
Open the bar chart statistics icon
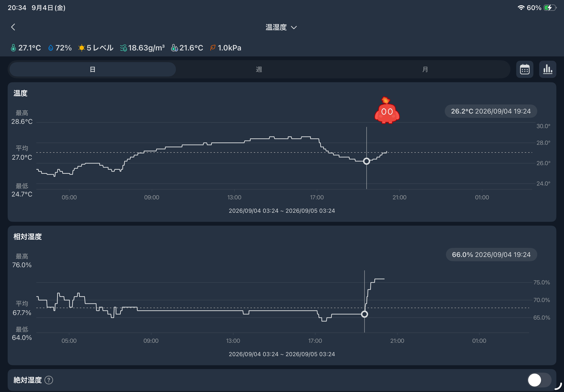[547, 69]
